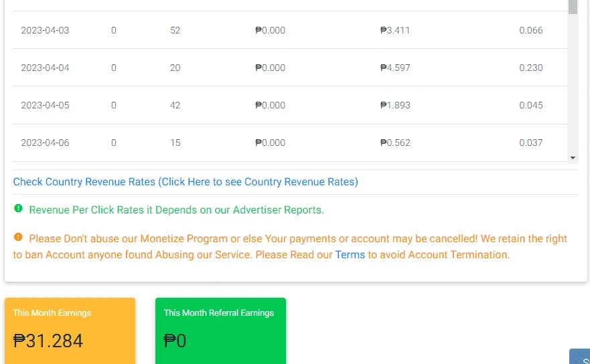Image resolution: width=590 pixels, height=364 pixels.
Task: Click the amount ₱3.411
Action: 395,30
